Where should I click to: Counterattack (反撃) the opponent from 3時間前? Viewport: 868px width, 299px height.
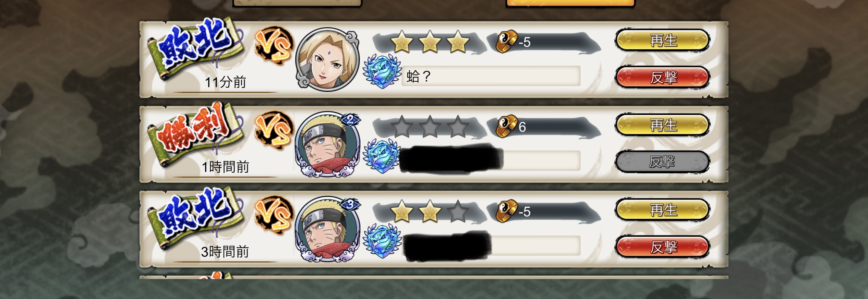click(x=662, y=247)
